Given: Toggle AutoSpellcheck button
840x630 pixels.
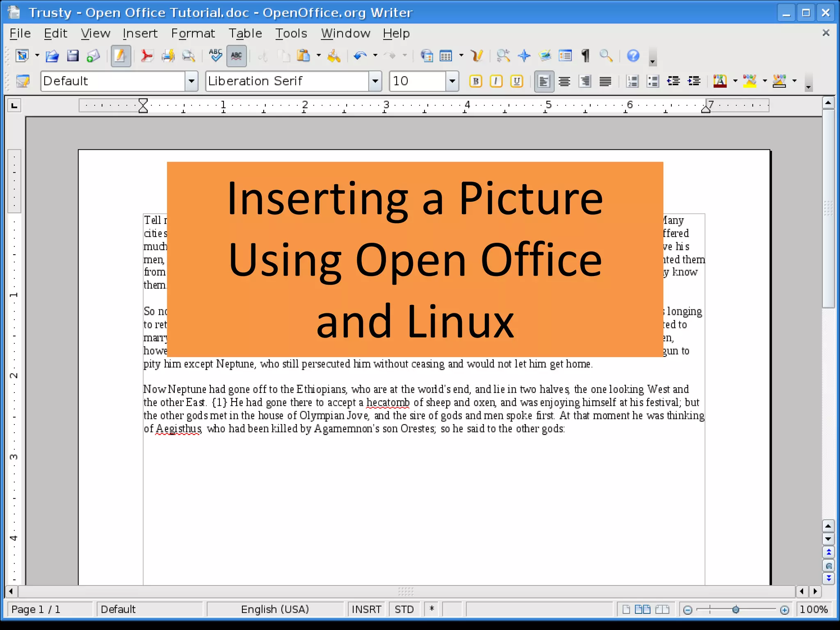Looking at the screenshot, I should point(236,55).
